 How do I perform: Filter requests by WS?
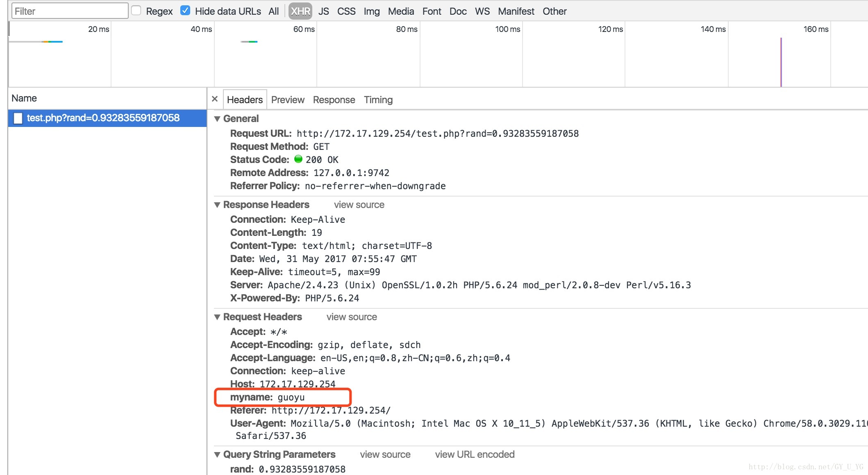(x=482, y=11)
